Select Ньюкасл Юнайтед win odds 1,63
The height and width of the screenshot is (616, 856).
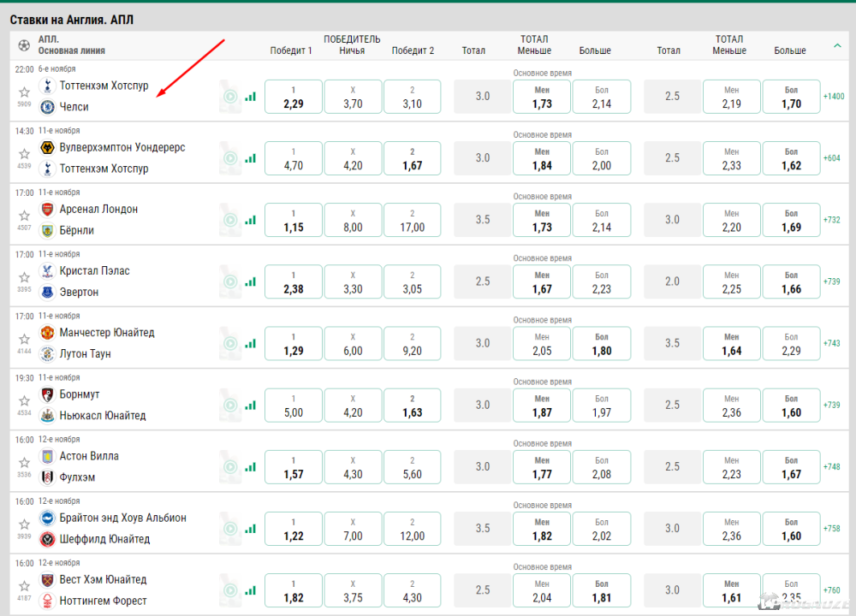coord(413,405)
